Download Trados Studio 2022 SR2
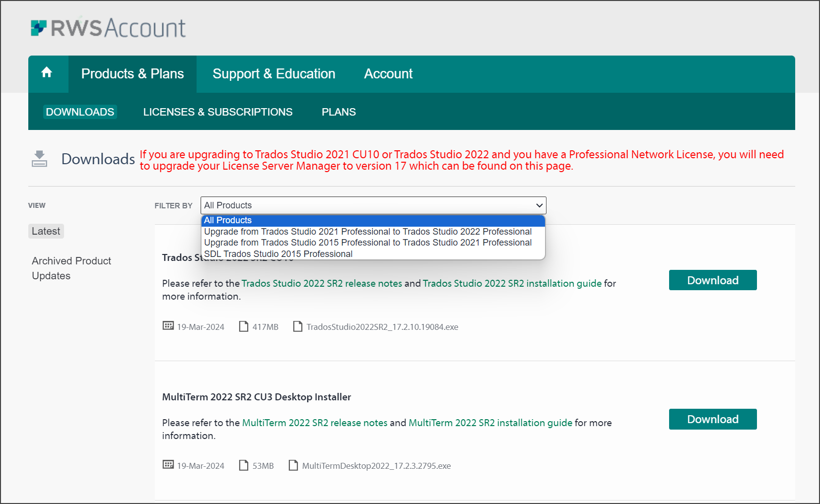Screen dimensions: 820x504 tap(712, 280)
